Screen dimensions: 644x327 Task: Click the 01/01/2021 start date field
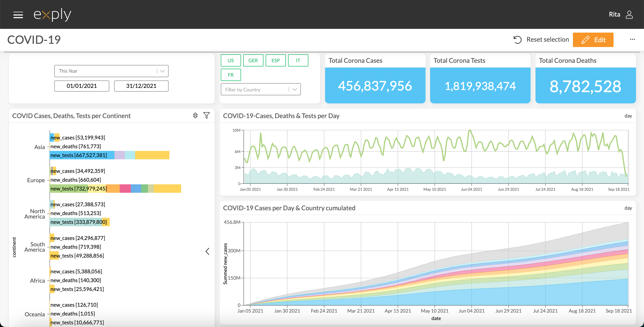(82, 86)
